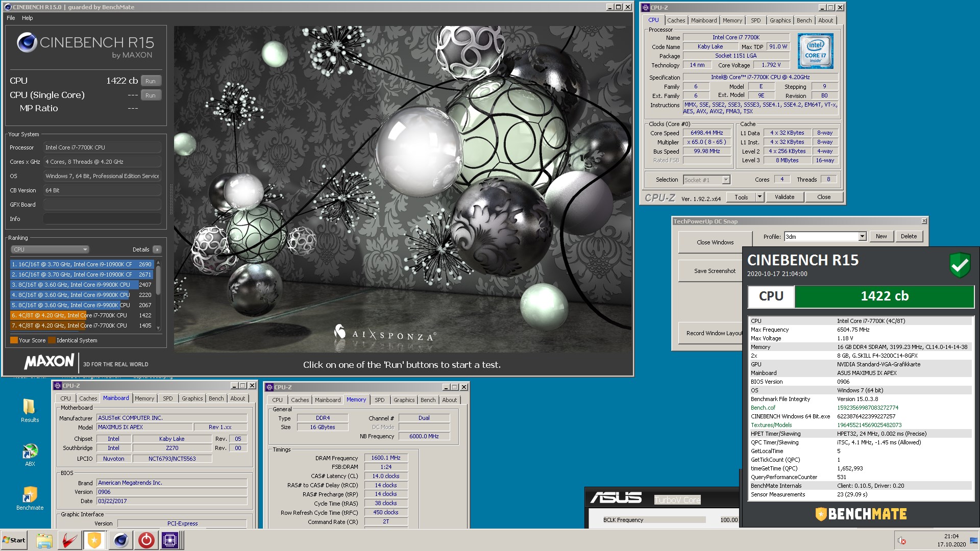Image resolution: width=980 pixels, height=551 pixels.
Task: Expand the OC Snap Profile dropdown arrow
Action: (862, 236)
